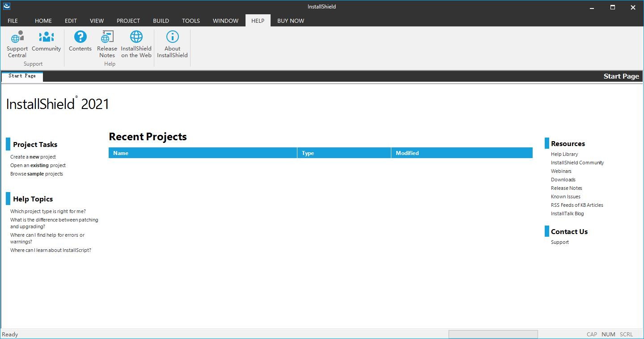This screenshot has width=644, height=339.
Task: Switch to the WINDOW ribbon tab
Action: coord(225,21)
